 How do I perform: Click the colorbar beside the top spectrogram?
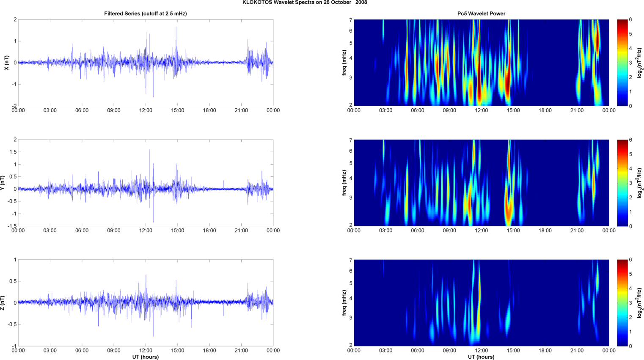(x=622, y=63)
